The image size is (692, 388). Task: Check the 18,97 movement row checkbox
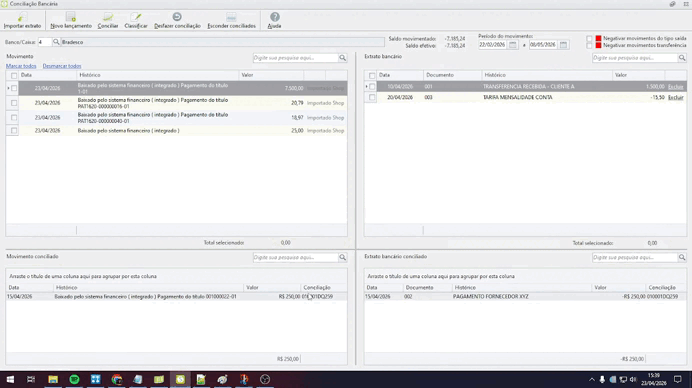tap(14, 117)
